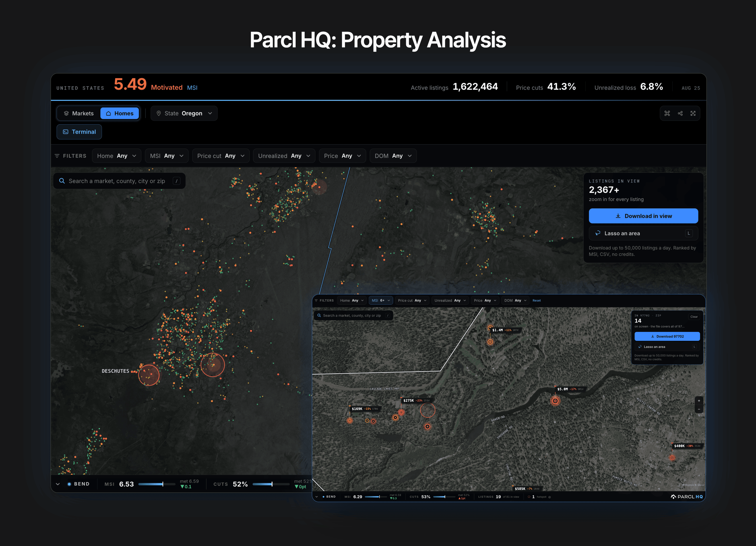The height and width of the screenshot is (546, 756).
Task: Open the State Oregon dropdown
Action: click(x=184, y=113)
